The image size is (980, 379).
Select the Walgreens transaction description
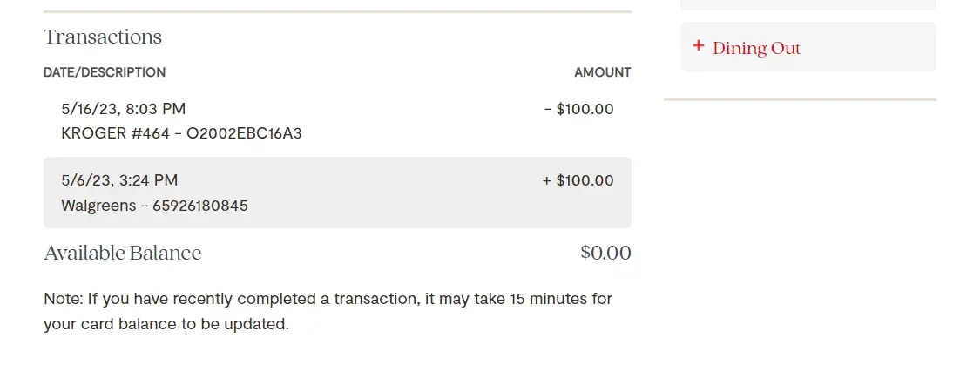(x=154, y=206)
